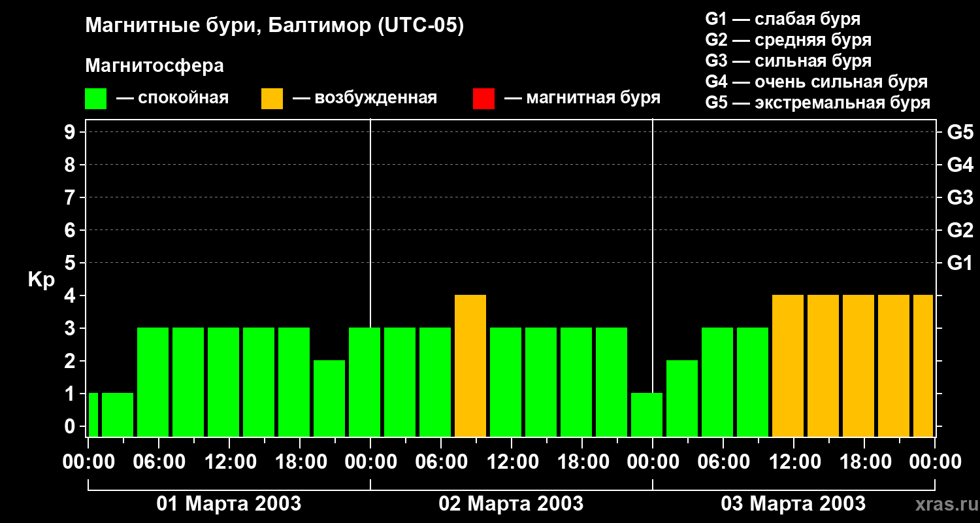
Task: Click the 'G4 — очень сильная буря' legend line
Action: pos(816,82)
